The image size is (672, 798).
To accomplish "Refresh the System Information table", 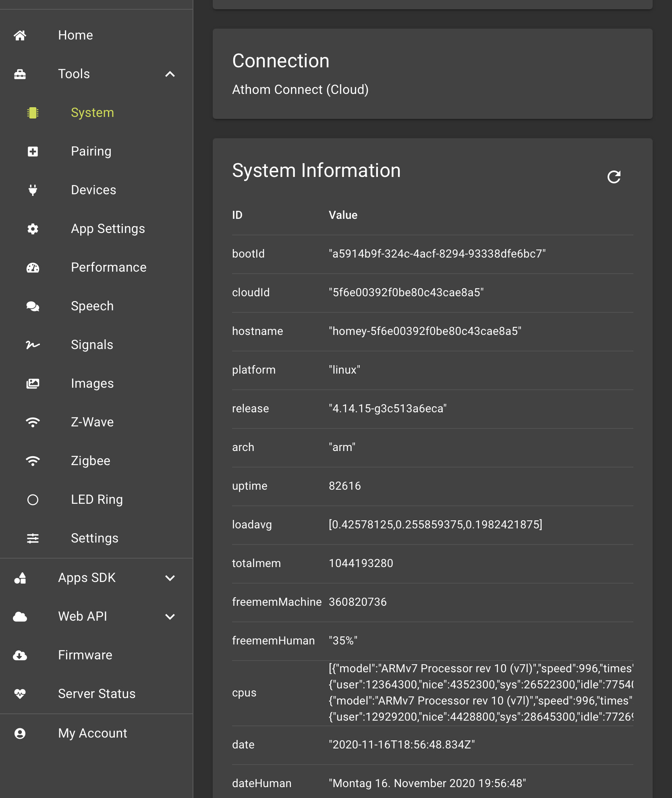I will pyautogui.click(x=614, y=177).
